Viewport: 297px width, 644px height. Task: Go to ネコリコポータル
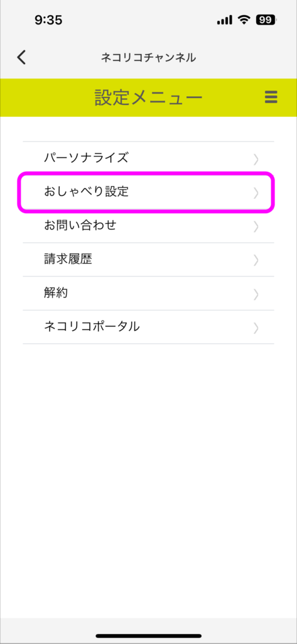click(148, 327)
